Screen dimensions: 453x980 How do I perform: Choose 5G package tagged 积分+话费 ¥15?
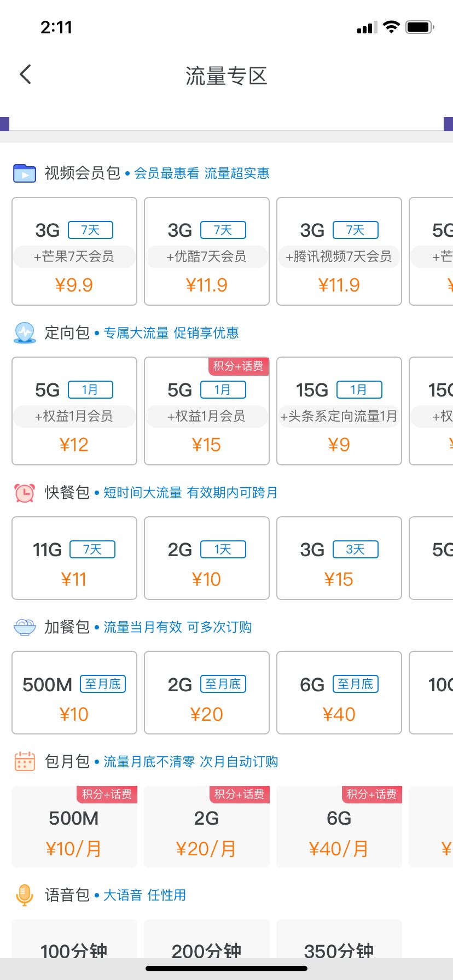pos(207,411)
